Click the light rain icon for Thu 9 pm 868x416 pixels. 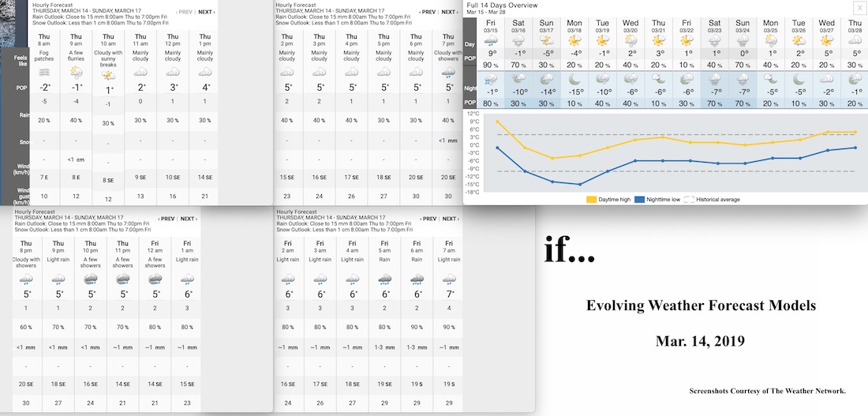pyautogui.click(x=58, y=279)
